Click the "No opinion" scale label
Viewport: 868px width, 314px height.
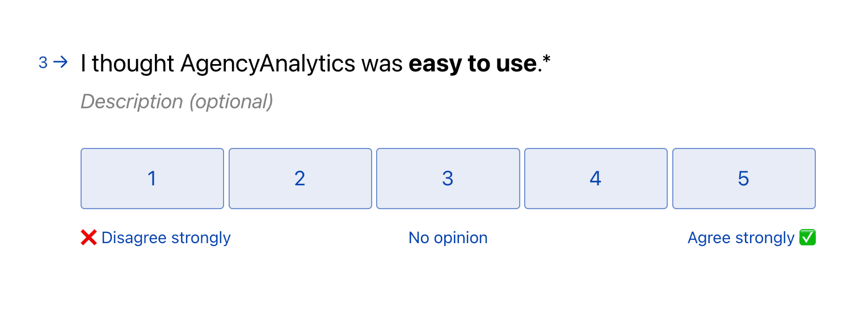click(x=448, y=238)
